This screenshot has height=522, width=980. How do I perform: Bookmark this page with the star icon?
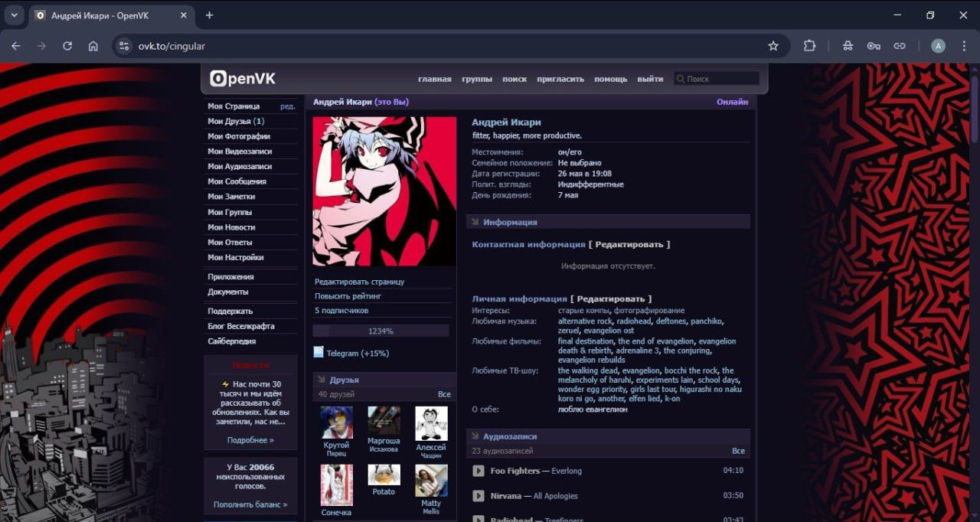click(773, 46)
